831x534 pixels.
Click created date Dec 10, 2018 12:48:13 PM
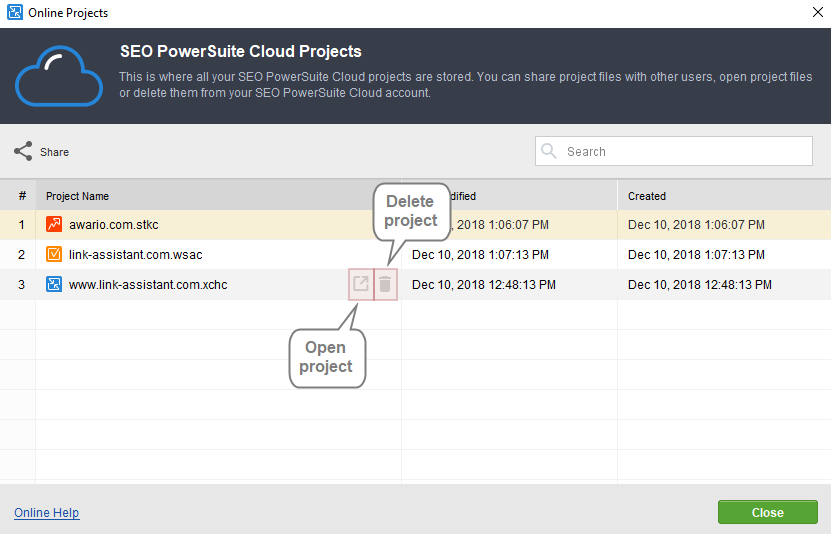tap(700, 284)
